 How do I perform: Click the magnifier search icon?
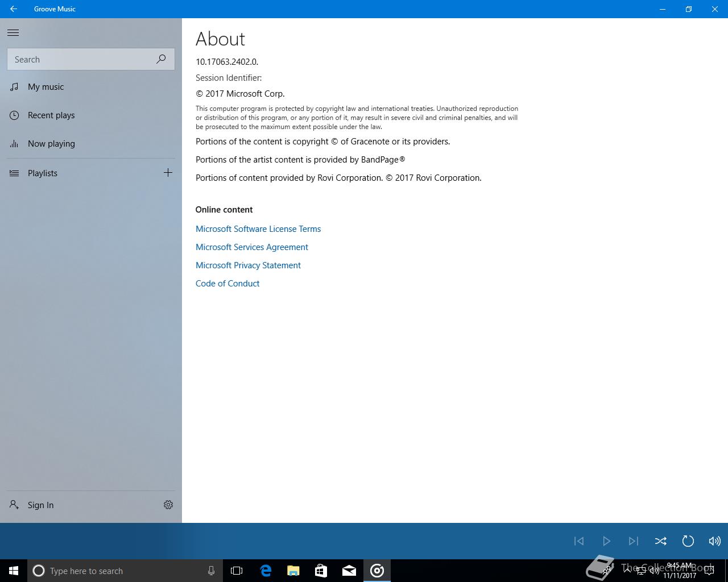coord(162,59)
